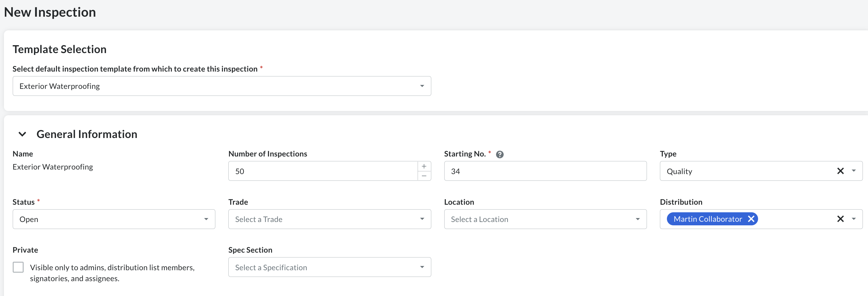Click the Starting No. input field

(545, 171)
